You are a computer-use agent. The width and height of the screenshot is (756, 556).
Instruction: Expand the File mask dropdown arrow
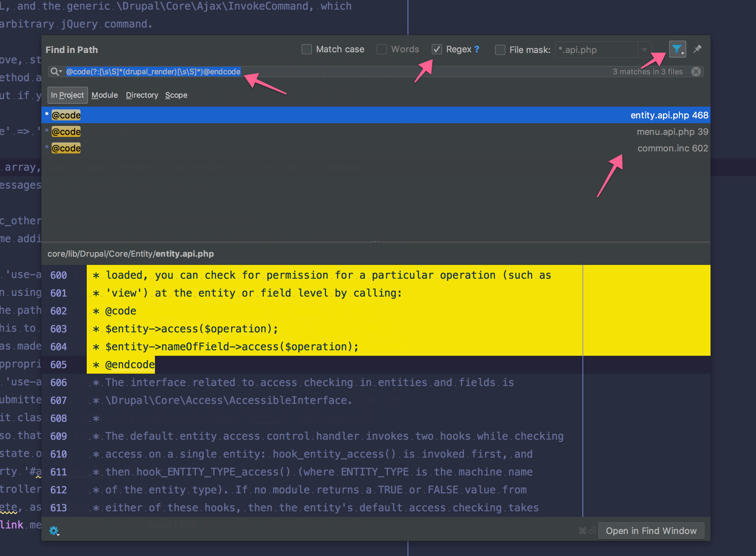pos(644,50)
